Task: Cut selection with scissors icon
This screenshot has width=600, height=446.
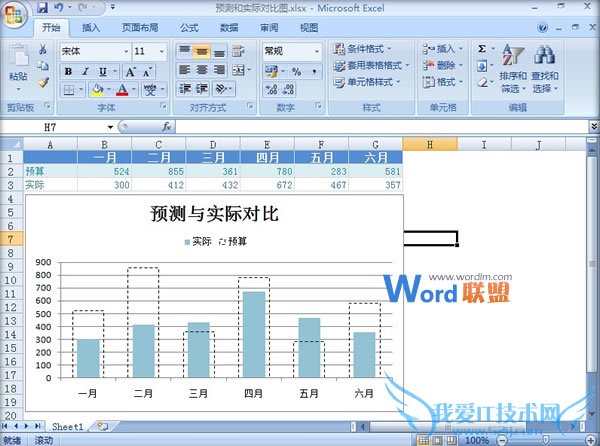Action: (x=43, y=49)
